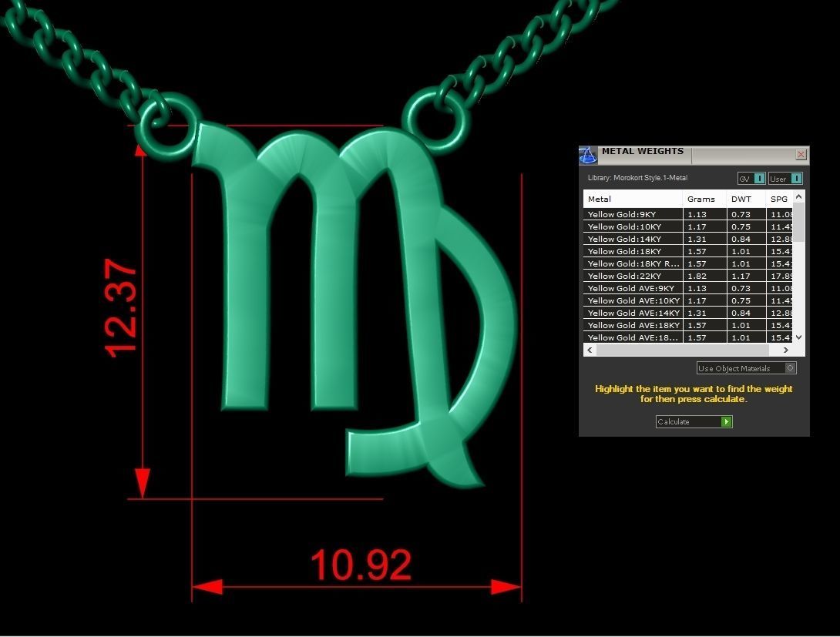Screen dimensions: 840x637
Task: Click the 10.92 width dimension text
Action: pos(361,565)
